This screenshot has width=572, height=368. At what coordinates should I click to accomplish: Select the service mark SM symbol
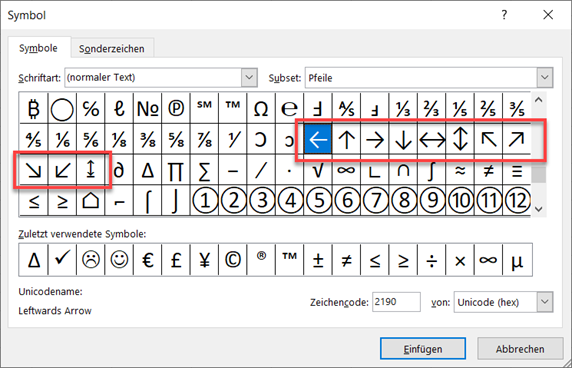tap(205, 108)
